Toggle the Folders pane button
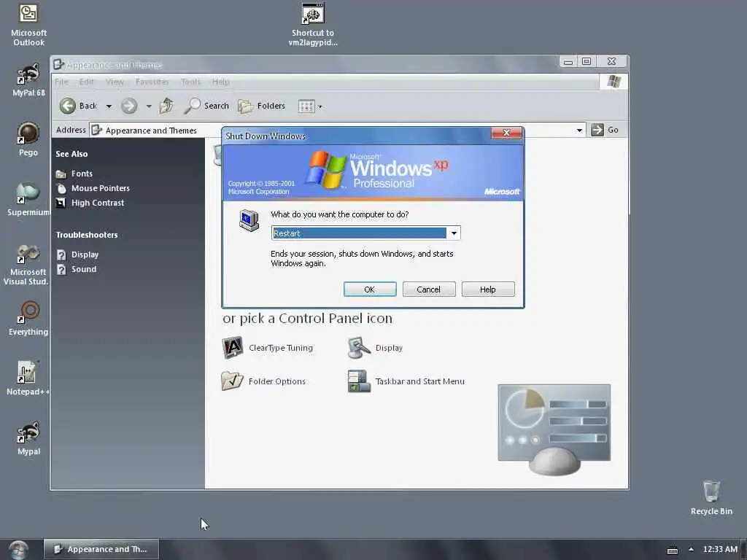747x560 pixels. 262,106
